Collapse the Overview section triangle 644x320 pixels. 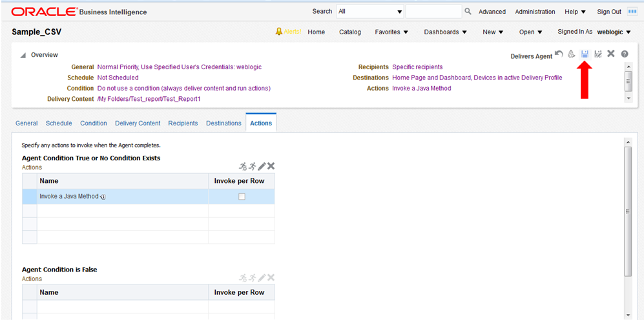pyautogui.click(x=23, y=55)
